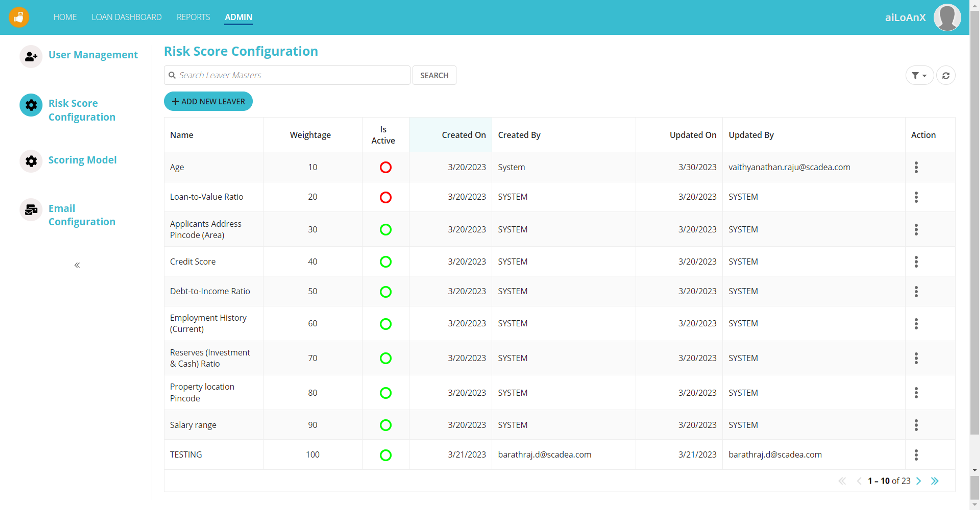Open Risk Score Configuration sidebar link
The height and width of the screenshot is (510, 980).
tap(82, 110)
